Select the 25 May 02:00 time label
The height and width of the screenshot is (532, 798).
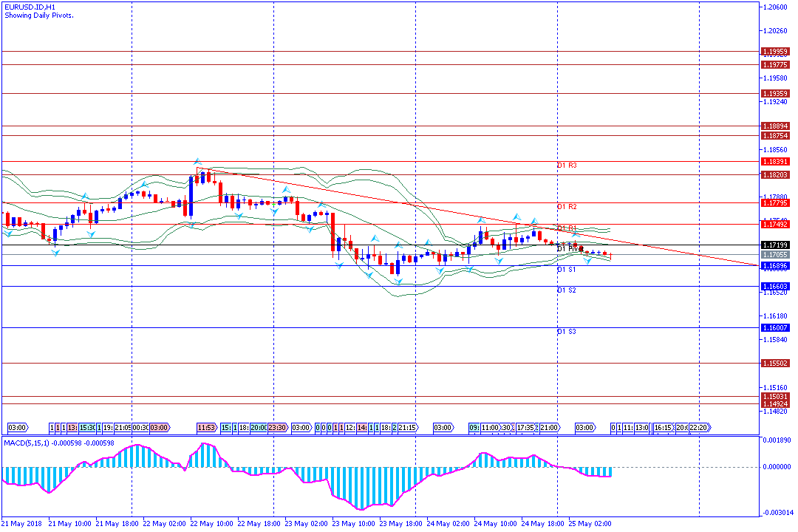(590, 523)
